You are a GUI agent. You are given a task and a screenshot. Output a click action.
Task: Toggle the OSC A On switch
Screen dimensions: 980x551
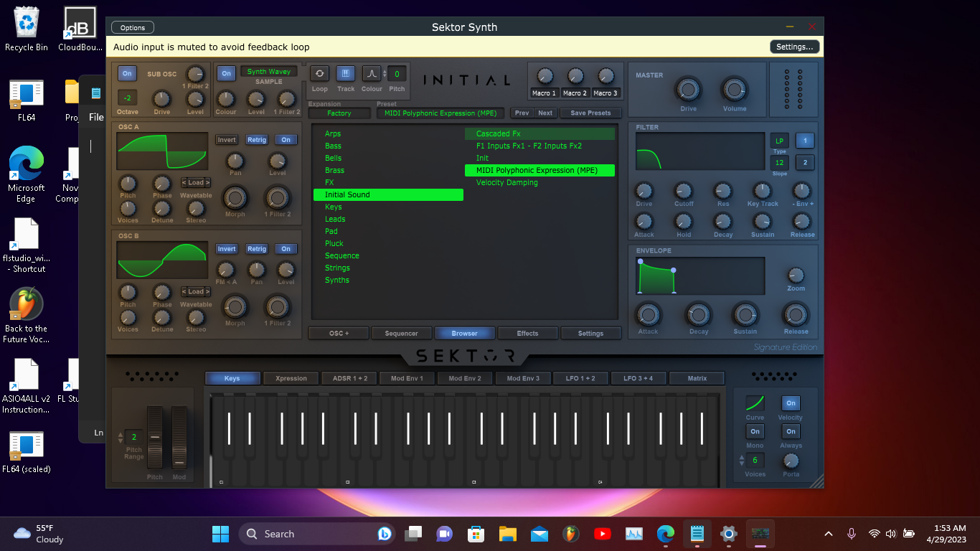tap(286, 140)
